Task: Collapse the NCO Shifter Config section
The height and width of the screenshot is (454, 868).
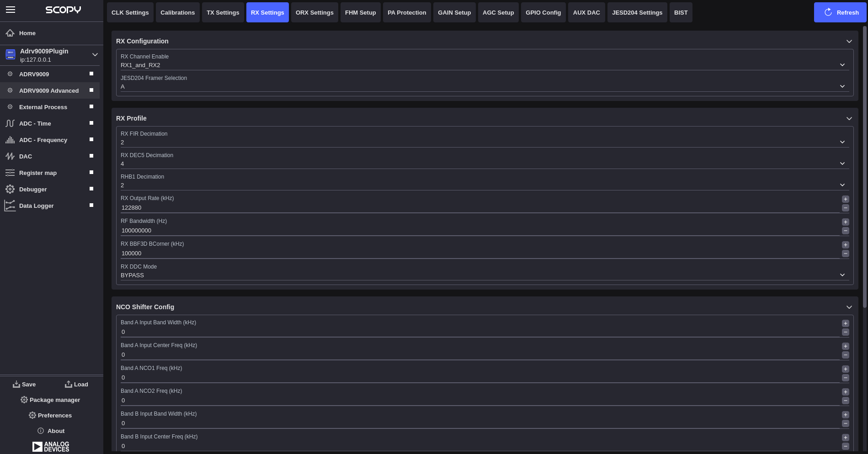Action: 849,307
